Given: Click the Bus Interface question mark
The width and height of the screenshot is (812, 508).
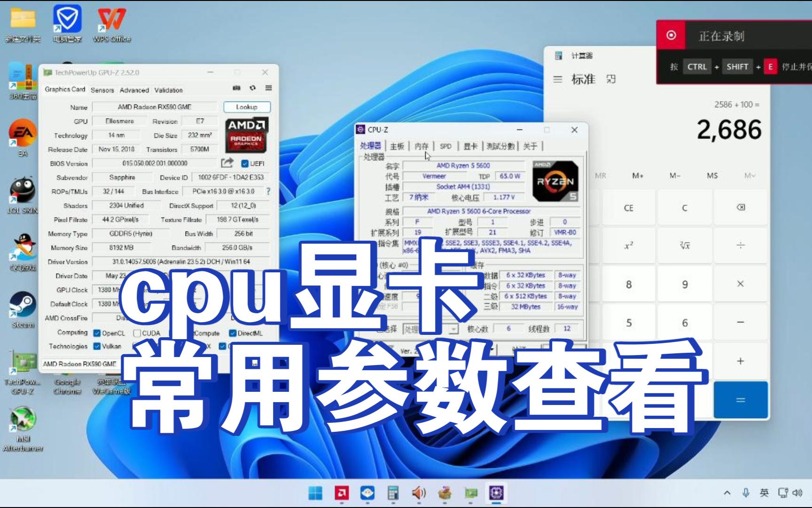Looking at the screenshot, I should [x=268, y=191].
